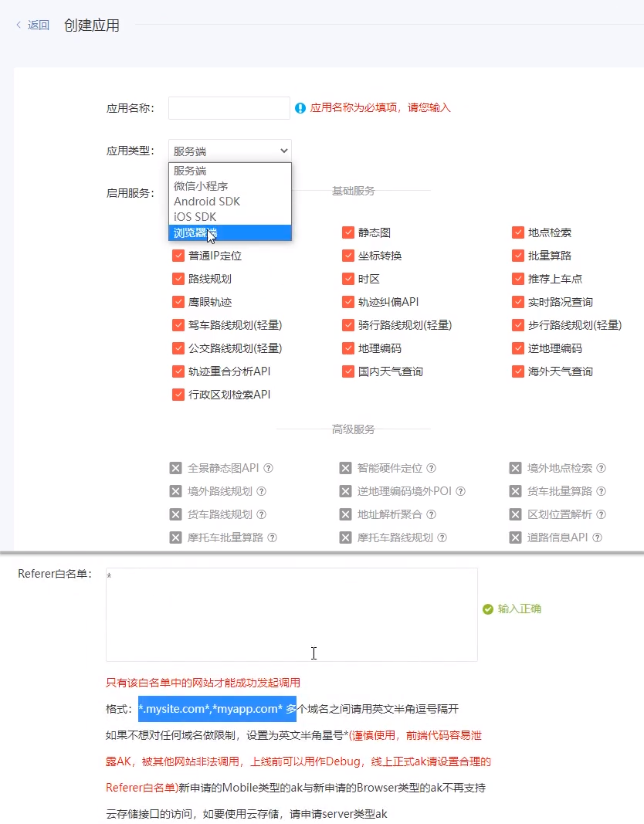
Task: Uncheck the 轨迹重合分析API checkbox
Action: (x=178, y=371)
